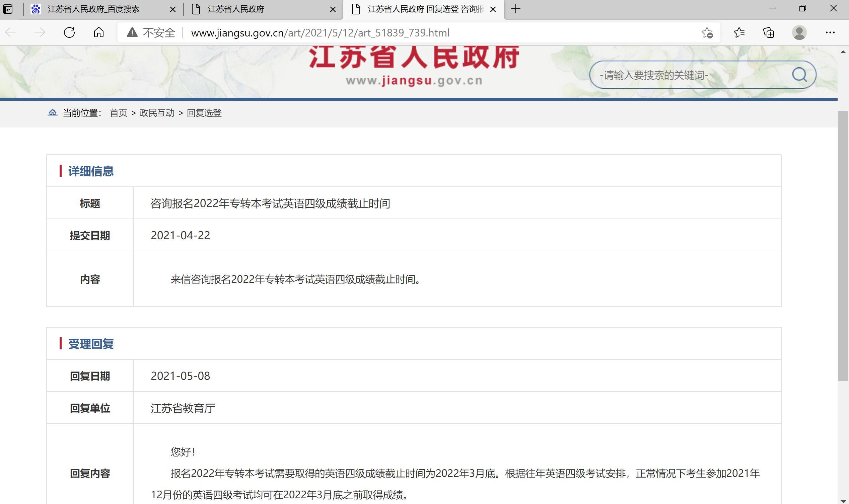This screenshot has width=849, height=504.
Task: Open the user profile avatar
Action: 799,32
